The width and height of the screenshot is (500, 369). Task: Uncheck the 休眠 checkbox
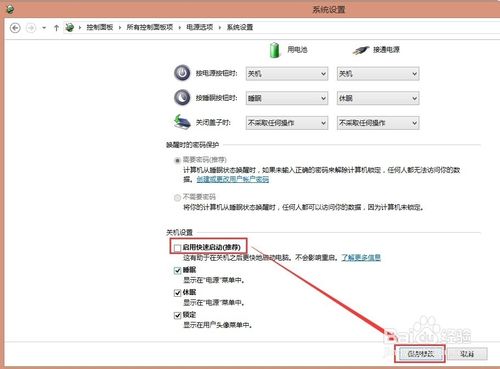coord(177,293)
